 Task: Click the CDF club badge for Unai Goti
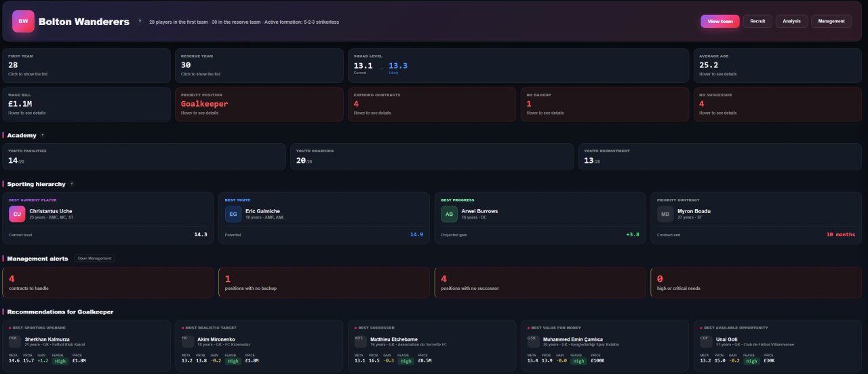707,341
